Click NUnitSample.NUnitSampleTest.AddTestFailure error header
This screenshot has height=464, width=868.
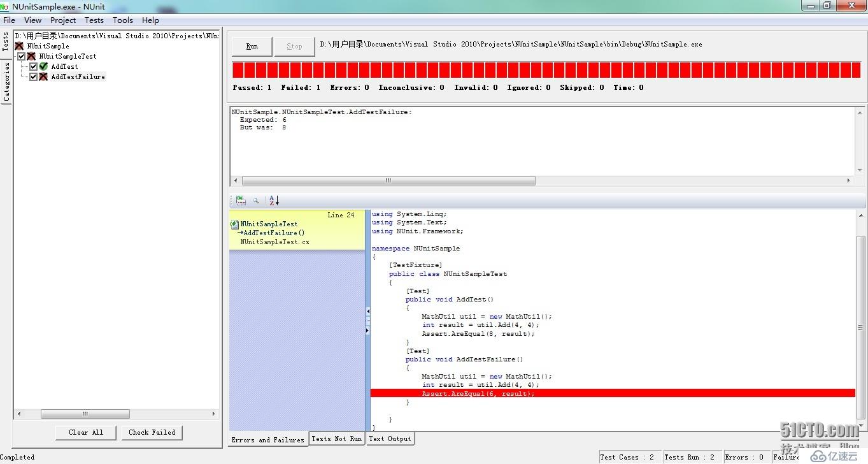pyautogui.click(x=322, y=112)
